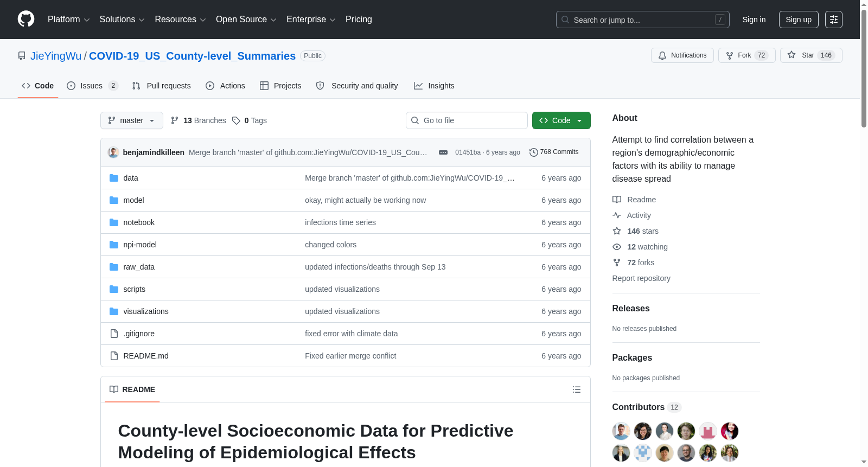This screenshot has width=868, height=467.
Task: Open the 'fixed error with climate data' commit message
Action: (351, 334)
